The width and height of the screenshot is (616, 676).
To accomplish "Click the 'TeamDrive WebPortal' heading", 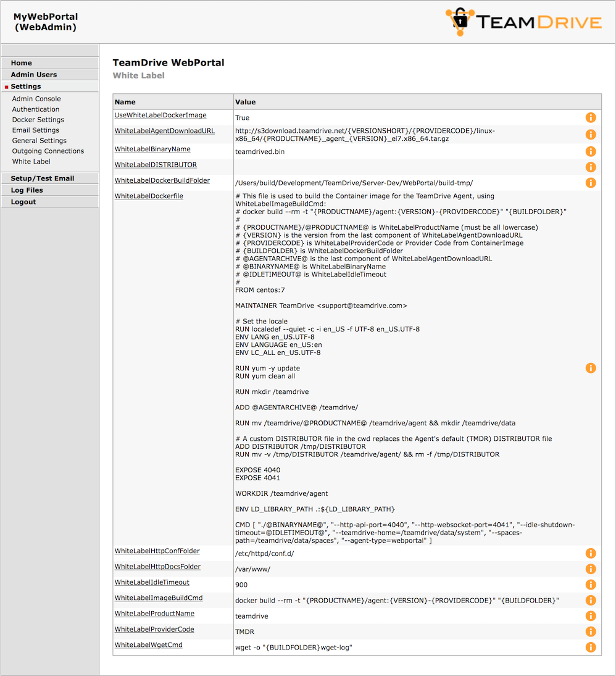I will tap(169, 62).
